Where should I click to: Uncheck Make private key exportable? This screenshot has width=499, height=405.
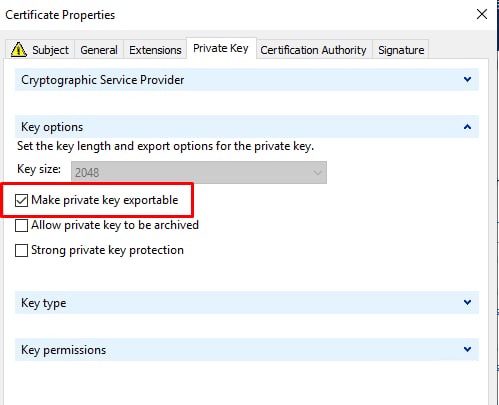click(21, 200)
